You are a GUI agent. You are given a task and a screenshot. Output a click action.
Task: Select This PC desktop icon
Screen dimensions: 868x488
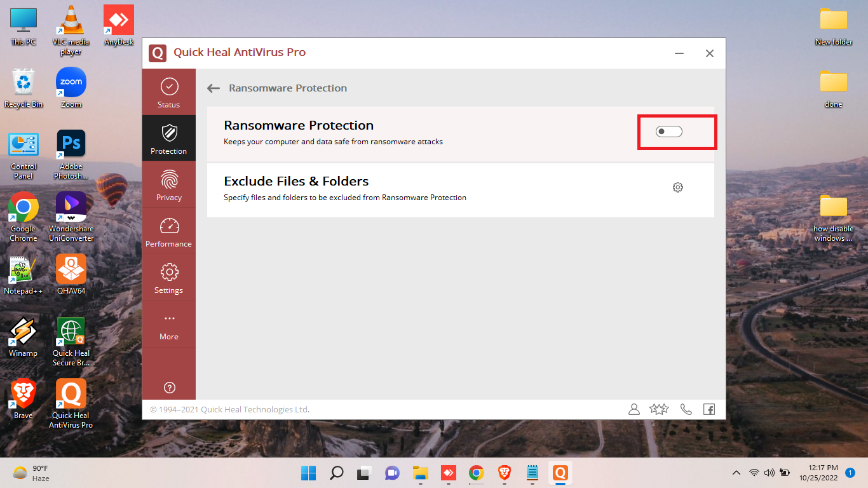click(24, 25)
